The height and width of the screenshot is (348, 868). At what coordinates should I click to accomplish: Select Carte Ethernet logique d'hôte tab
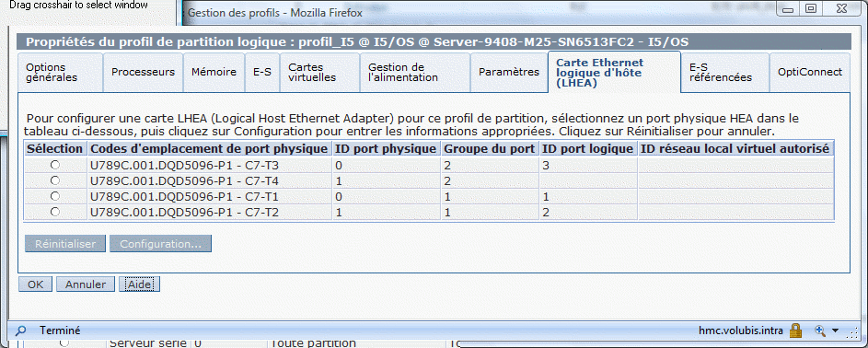[x=614, y=72]
